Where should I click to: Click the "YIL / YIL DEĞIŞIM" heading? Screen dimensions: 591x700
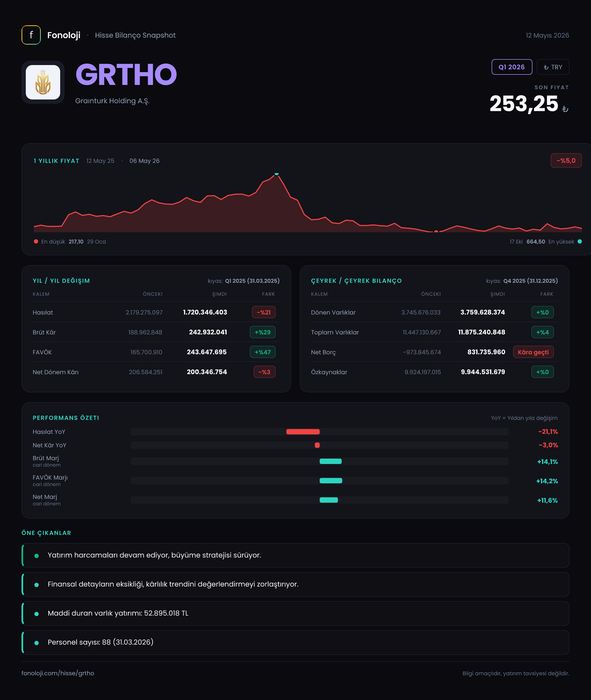[x=61, y=281]
